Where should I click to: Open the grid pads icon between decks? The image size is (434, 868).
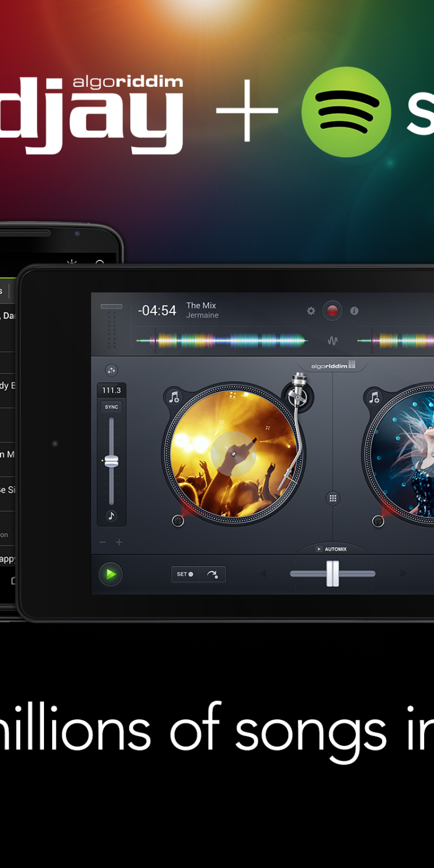coord(333,498)
